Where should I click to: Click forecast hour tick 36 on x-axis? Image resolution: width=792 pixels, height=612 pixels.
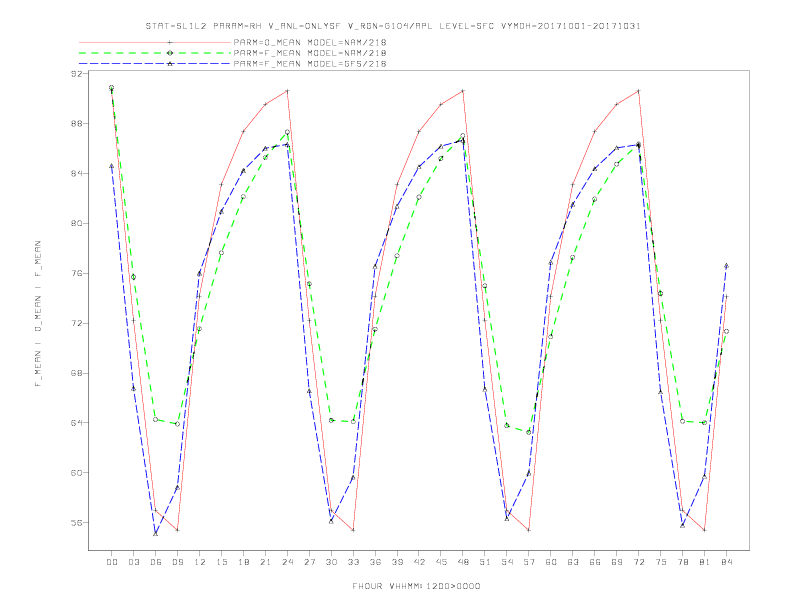tap(375, 562)
